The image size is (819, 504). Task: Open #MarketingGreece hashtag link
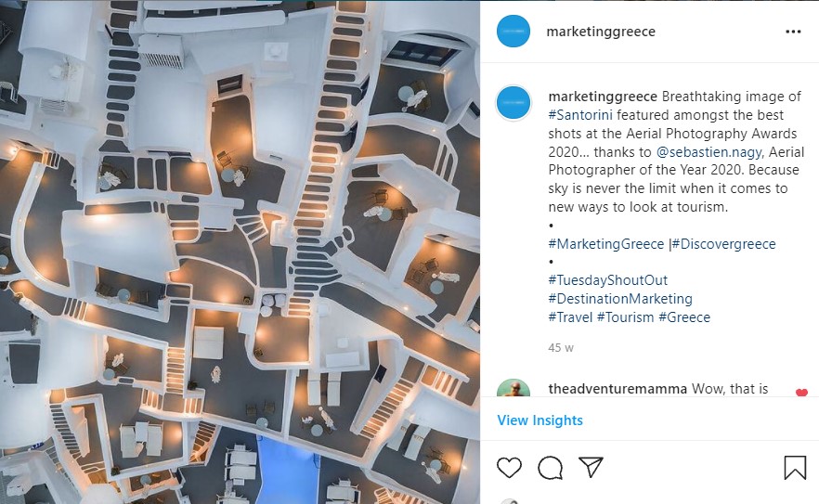[x=605, y=244]
